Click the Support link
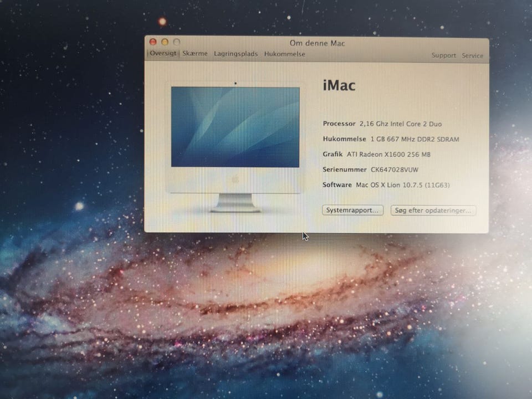This screenshot has width=532, height=399. (x=443, y=55)
